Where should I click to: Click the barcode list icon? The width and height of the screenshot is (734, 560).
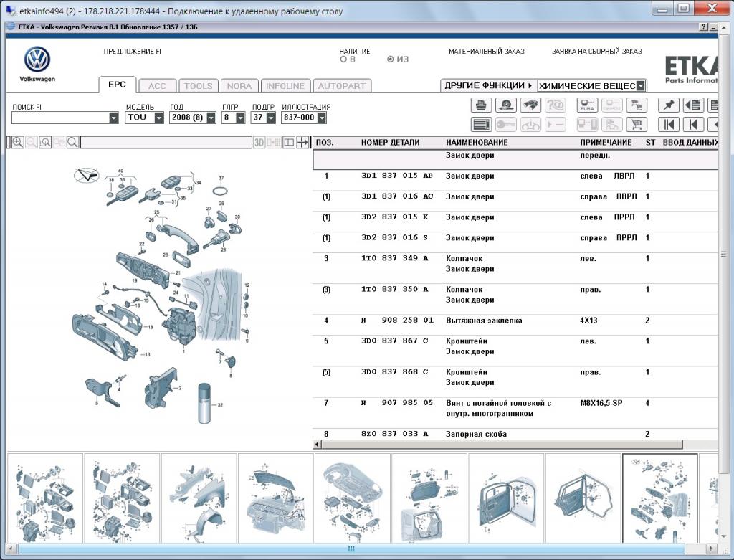tap(481, 125)
